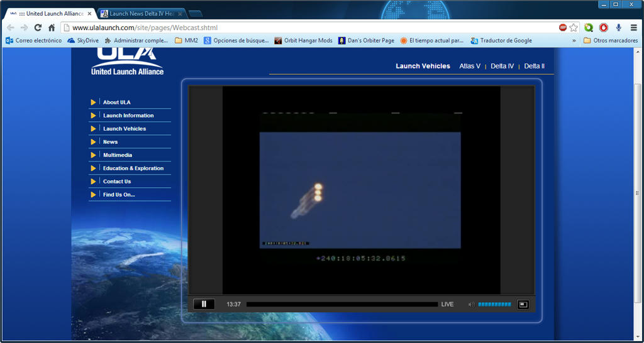Click the yellow arrow beside Launch Vehicles in the sidebar
This screenshot has width=644, height=343.
coord(93,128)
